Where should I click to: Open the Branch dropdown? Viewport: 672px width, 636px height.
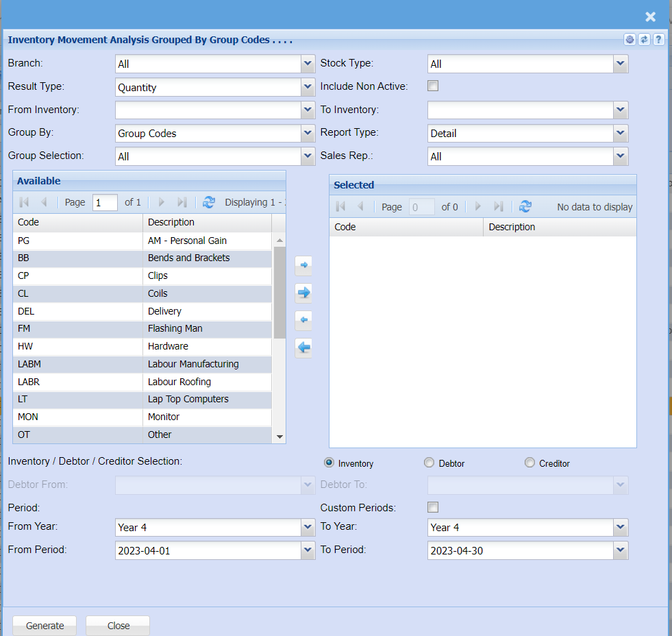[308, 64]
